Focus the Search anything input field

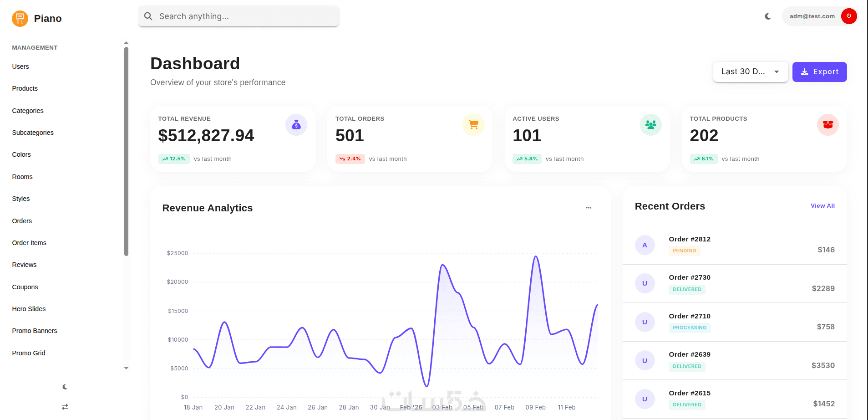pyautogui.click(x=239, y=16)
